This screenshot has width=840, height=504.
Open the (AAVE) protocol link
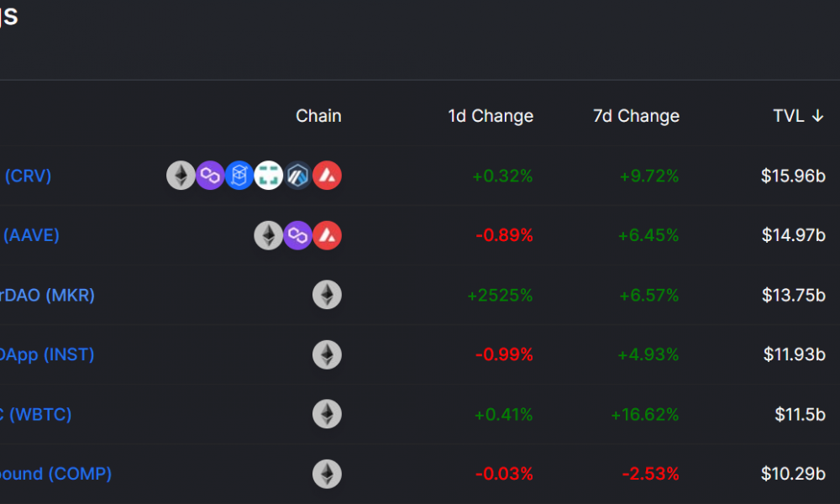30,235
